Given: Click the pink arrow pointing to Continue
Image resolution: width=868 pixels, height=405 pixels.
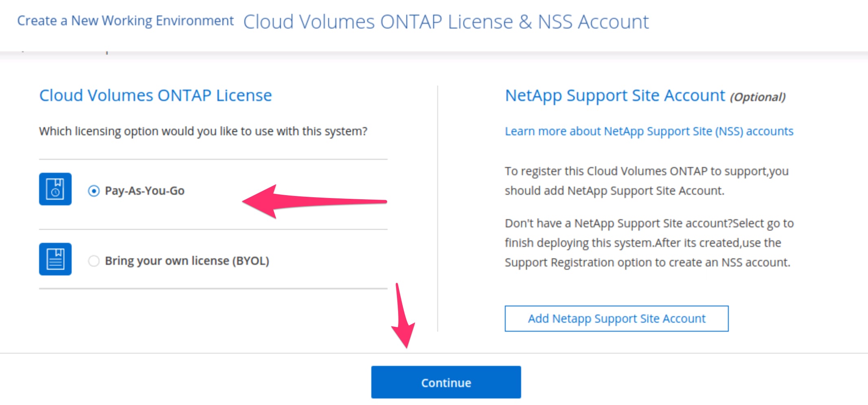Looking at the screenshot, I should [403, 318].
